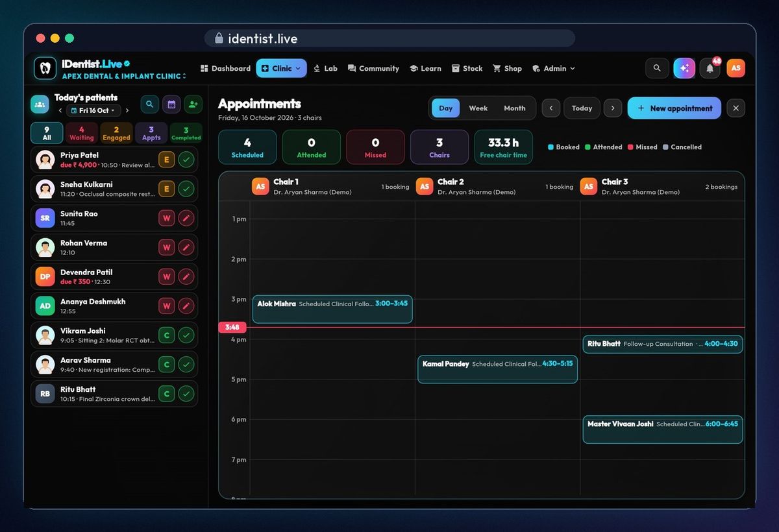The height and width of the screenshot is (532, 779).
Task: Click the E status badge for Sneha Kulkarni
Action: (x=166, y=189)
